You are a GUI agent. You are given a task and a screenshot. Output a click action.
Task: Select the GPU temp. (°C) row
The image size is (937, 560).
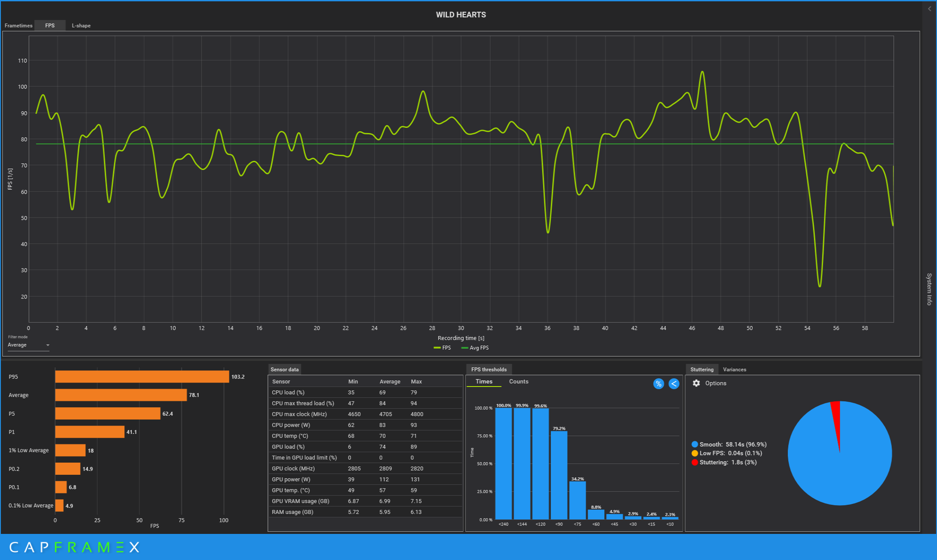click(x=366, y=490)
